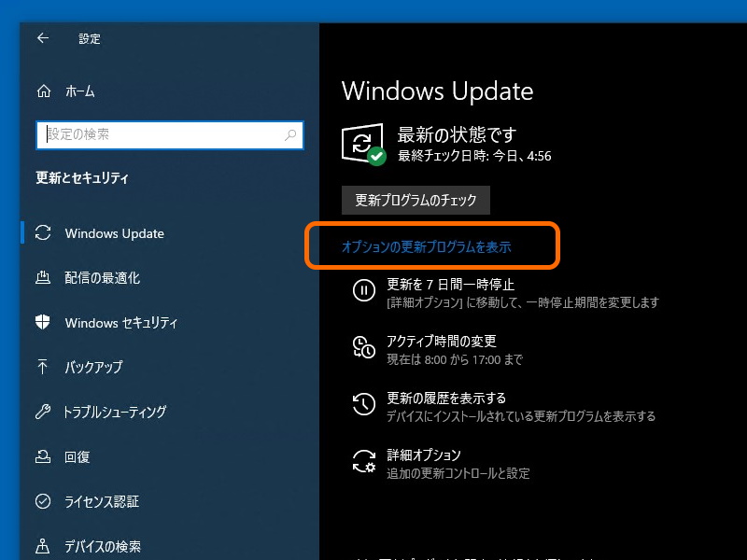Click inside the 設定の検索 search field
This screenshot has height=560, width=747.
point(168,135)
